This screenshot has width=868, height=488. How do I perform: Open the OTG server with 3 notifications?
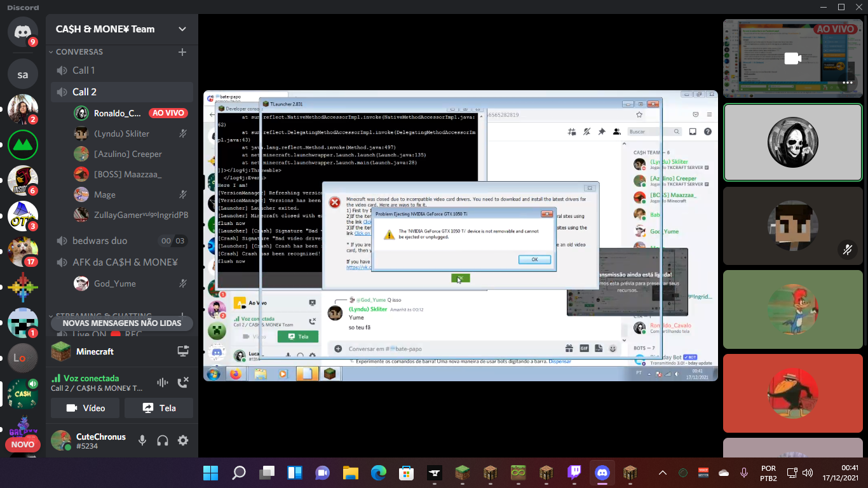[23, 217]
